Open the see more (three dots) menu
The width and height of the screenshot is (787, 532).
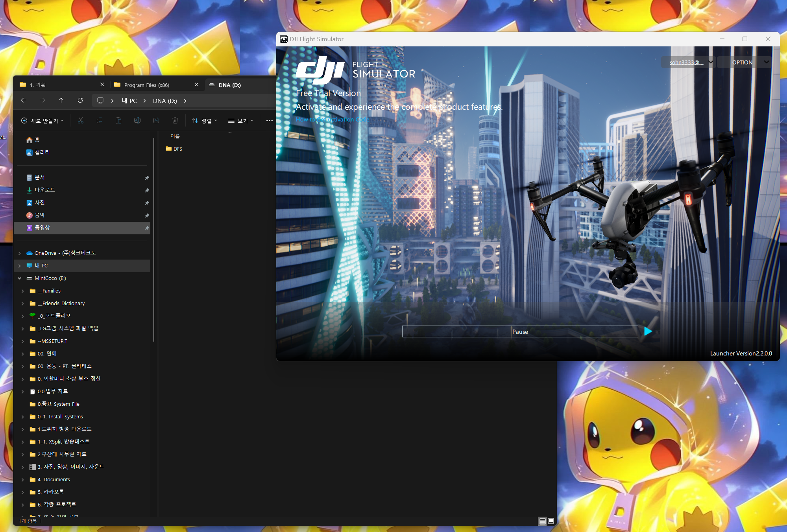pos(269,121)
